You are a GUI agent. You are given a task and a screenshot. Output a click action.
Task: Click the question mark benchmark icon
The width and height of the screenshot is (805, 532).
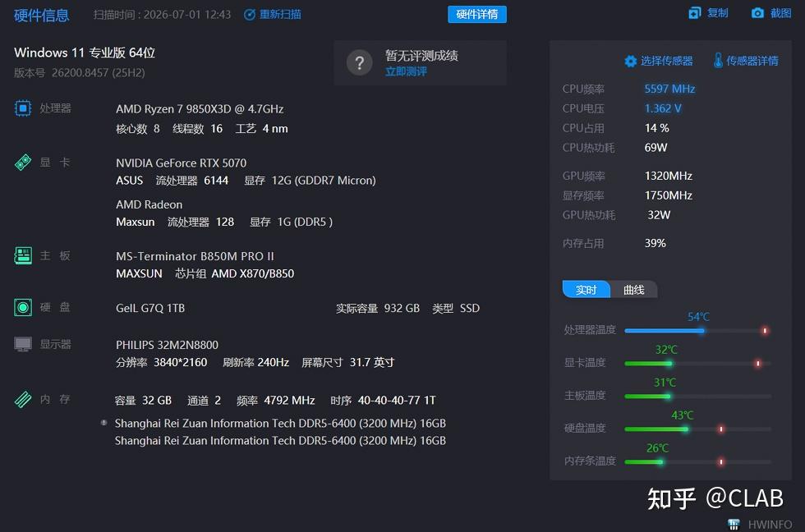coord(360,63)
